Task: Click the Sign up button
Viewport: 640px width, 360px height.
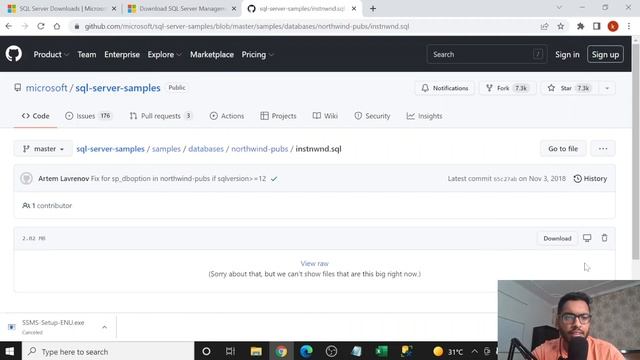Action: (605, 54)
